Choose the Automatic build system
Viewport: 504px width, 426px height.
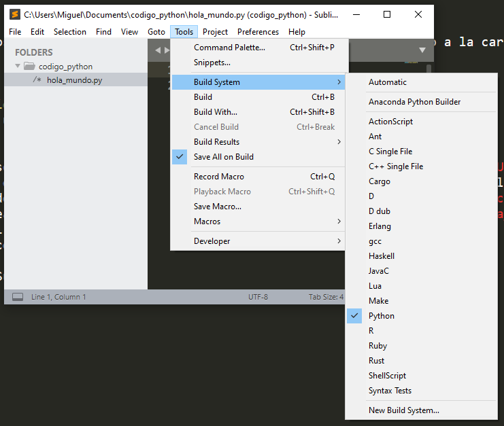pyautogui.click(x=387, y=82)
